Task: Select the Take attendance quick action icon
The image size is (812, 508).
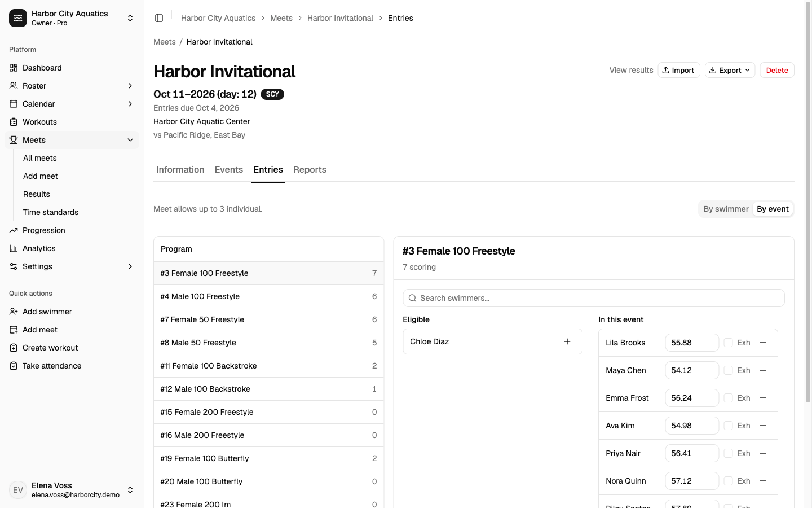Action: click(14, 366)
